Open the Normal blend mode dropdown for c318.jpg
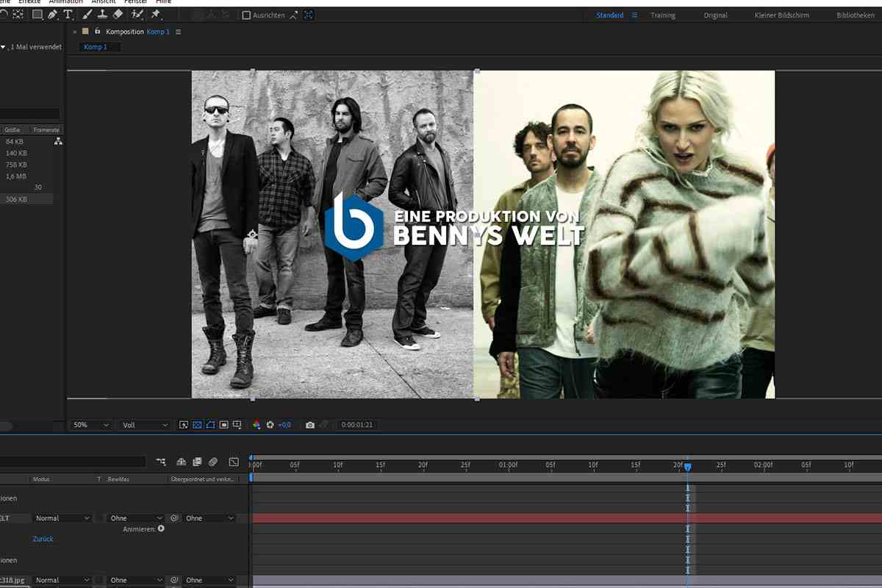 pos(63,580)
